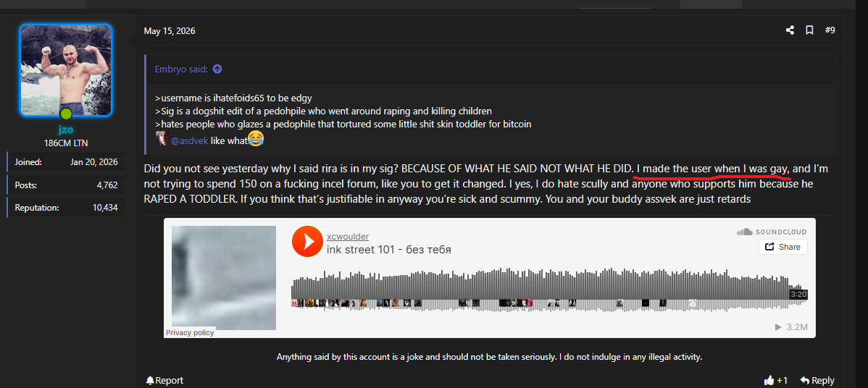Open permalink #9
The image size is (868, 388).
click(830, 30)
